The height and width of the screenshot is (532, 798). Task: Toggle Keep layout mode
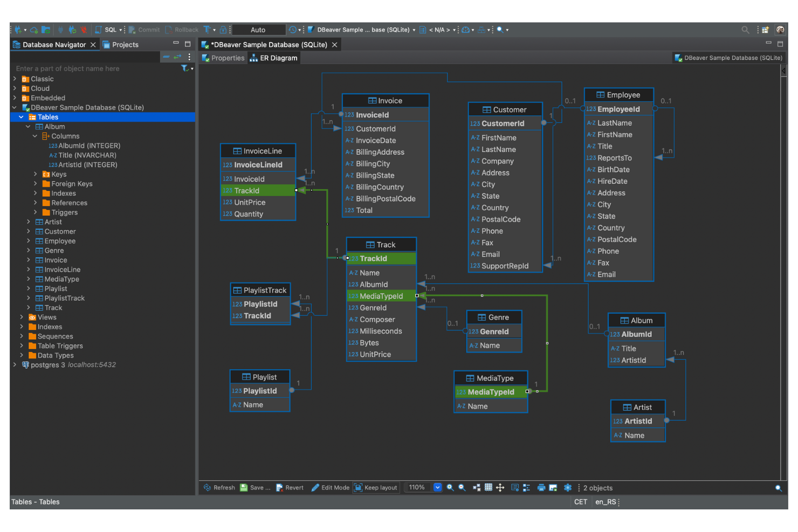point(376,487)
